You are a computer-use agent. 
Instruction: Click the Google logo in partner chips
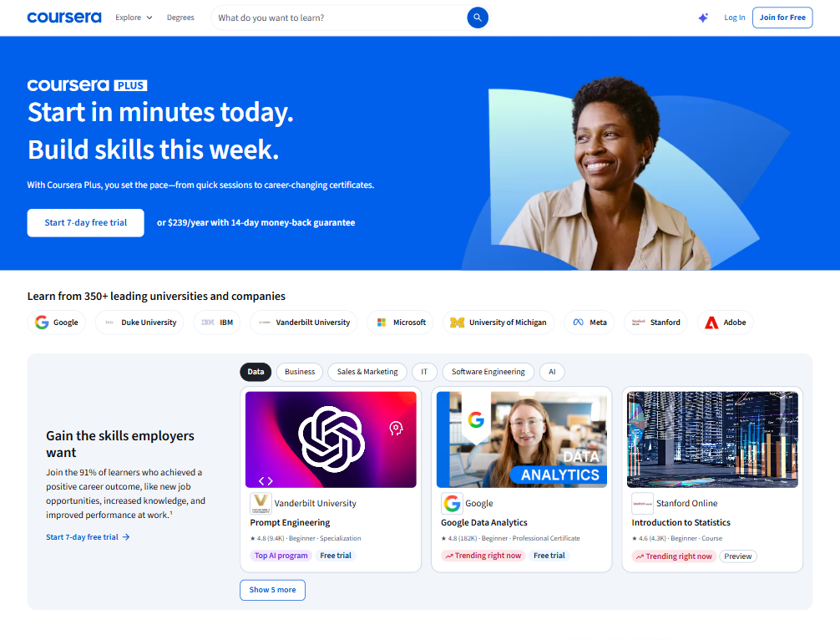point(42,323)
